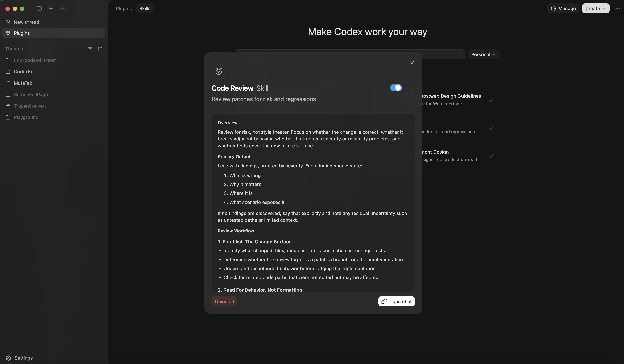Open the top-right more options ellipsis
The height and width of the screenshot is (364, 624).
[618, 8]
